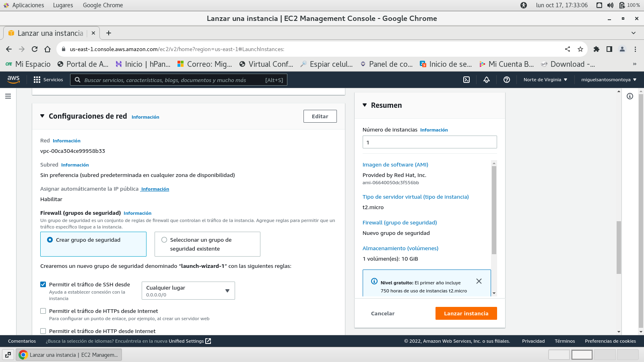The image size is (644, 362).
Task: Click the Editar network settings button
Action: [x=320, y=116]
